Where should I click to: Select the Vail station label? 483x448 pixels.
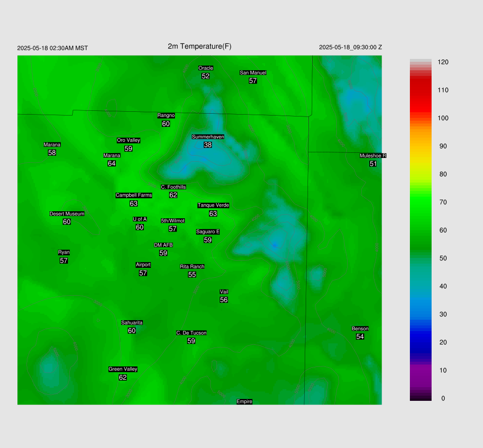coord(224,292)
